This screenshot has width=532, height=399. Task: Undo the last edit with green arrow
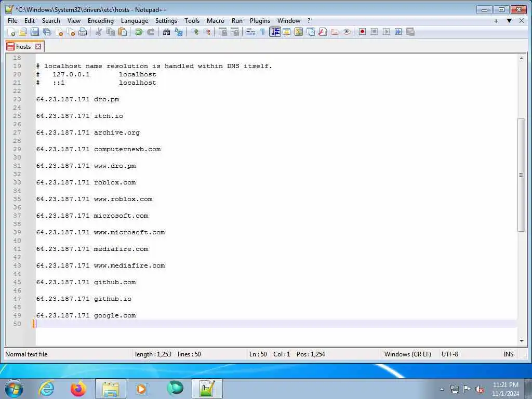point(138,32)
